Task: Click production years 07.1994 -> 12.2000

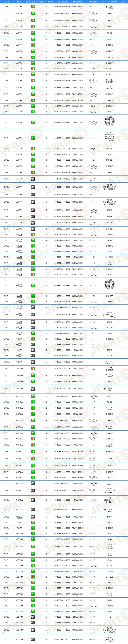Action: click(62, 522)
